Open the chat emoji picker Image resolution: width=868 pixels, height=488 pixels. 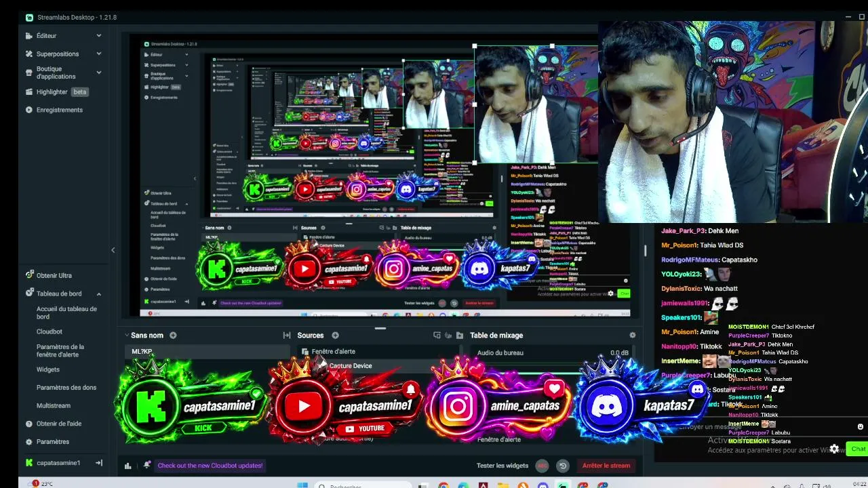tap(861, 427)
